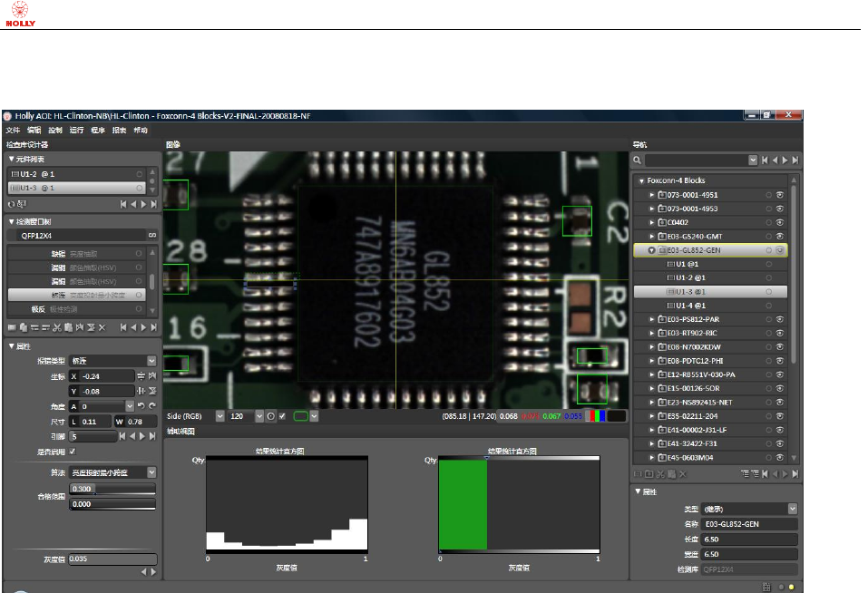Click the refresh icon below component list
The width and height of the screenshot is (868, 593).
tap(13, 204)
